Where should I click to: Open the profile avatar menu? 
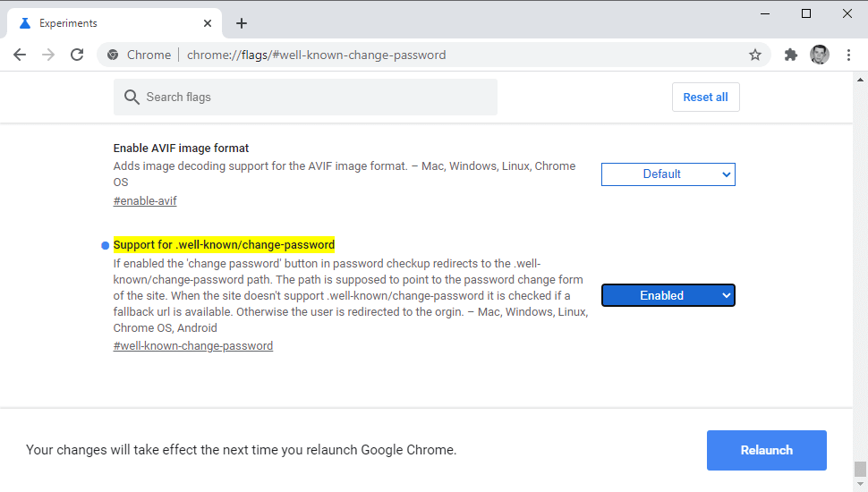(x=820, y=55)
